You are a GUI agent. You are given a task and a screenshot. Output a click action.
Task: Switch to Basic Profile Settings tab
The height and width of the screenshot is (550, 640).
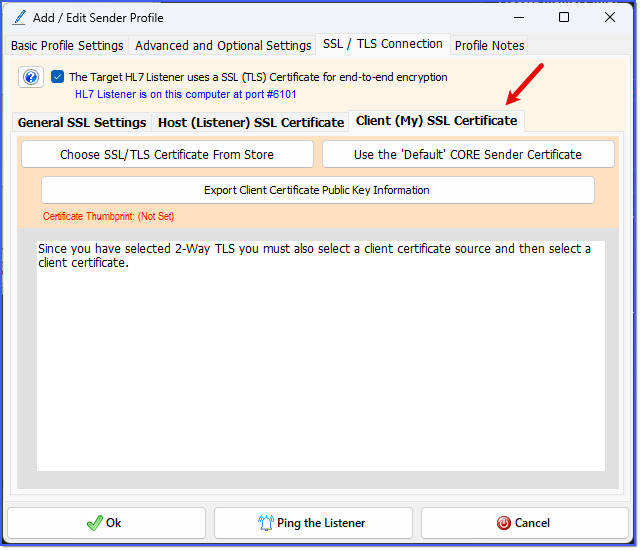tap(67, 45)
